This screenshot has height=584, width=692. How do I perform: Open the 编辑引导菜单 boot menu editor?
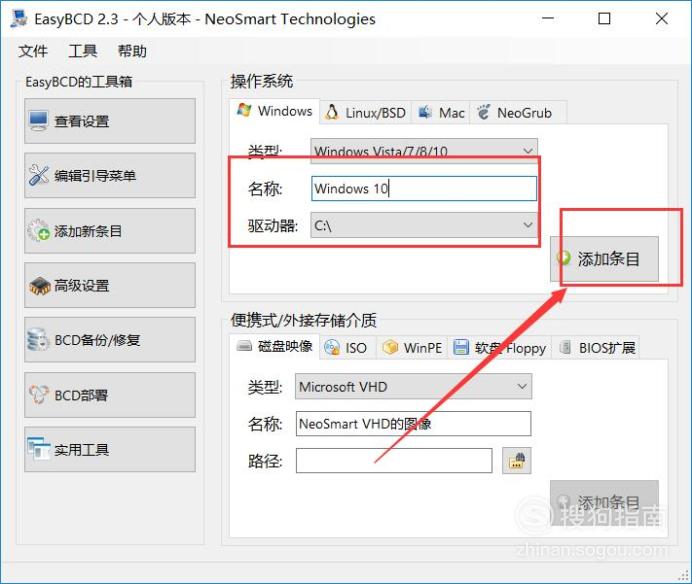110,175
